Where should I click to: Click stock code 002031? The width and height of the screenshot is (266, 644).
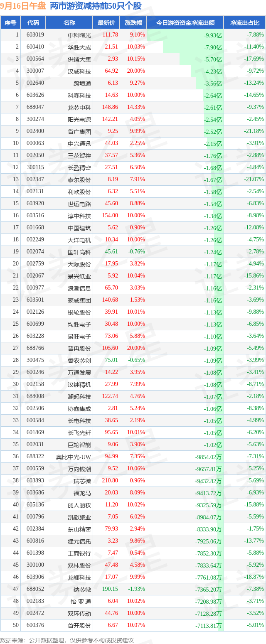(35, 445)
